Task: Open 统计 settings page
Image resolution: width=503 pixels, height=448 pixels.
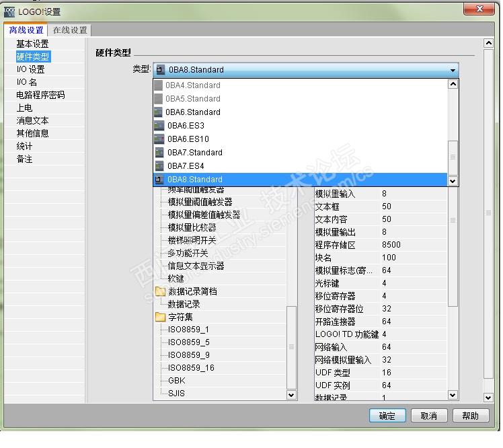Action: tap(24, 147)
